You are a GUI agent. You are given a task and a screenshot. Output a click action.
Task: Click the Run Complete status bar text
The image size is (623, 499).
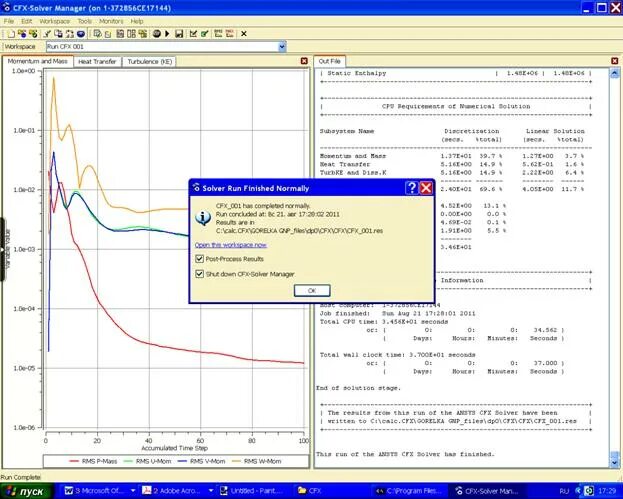coord(20,477)
